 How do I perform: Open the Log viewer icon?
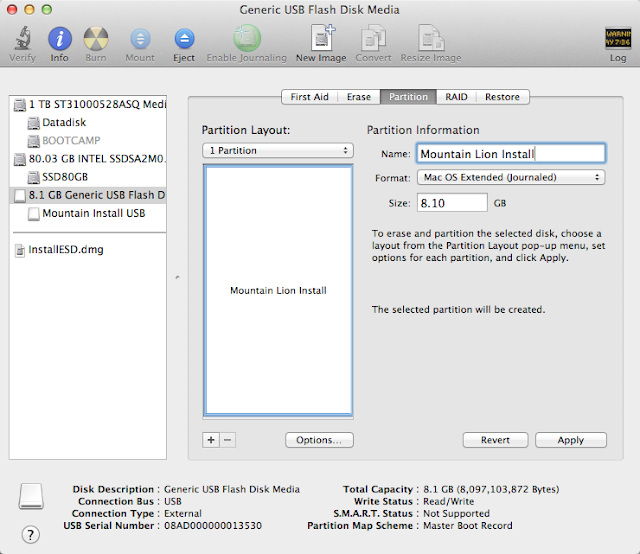tap(618, 38)
